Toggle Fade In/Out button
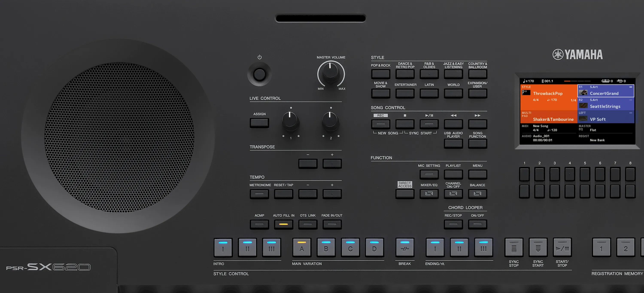 [x=332, y=224]
